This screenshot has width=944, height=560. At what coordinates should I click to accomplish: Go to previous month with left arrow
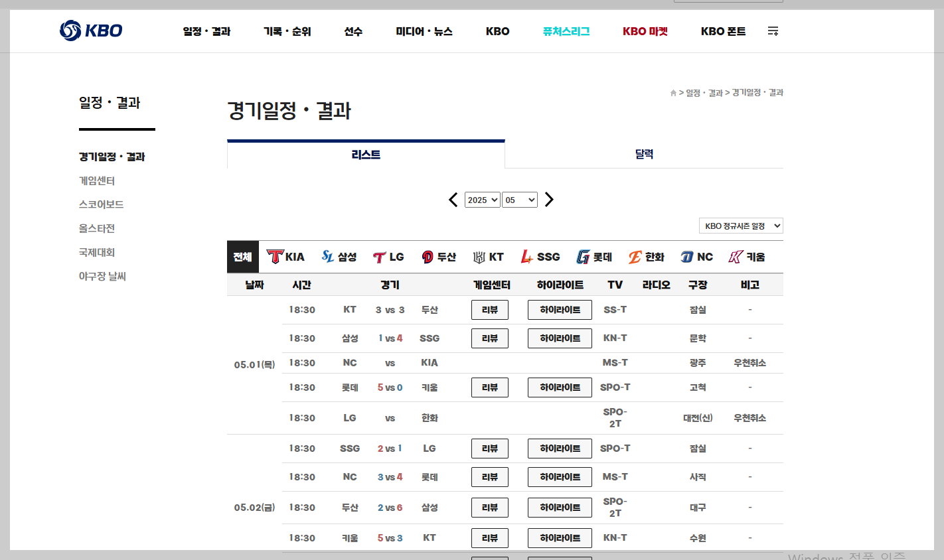[453, 200]
